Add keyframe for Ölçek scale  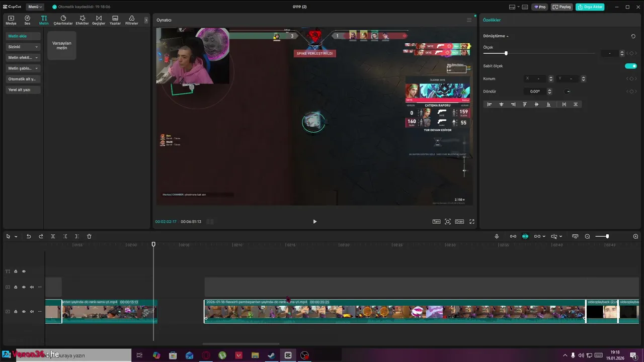[x=631, y=53]
